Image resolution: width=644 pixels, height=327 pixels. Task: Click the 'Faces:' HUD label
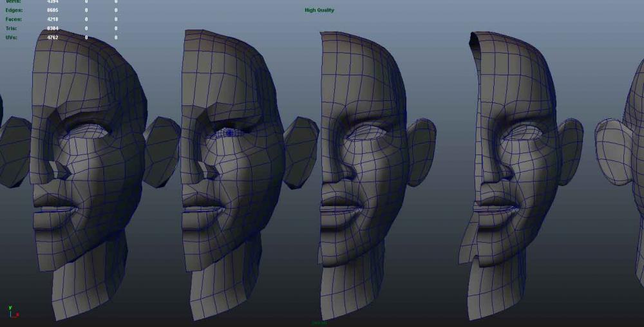pyautogui.click(x=14, y=19)
